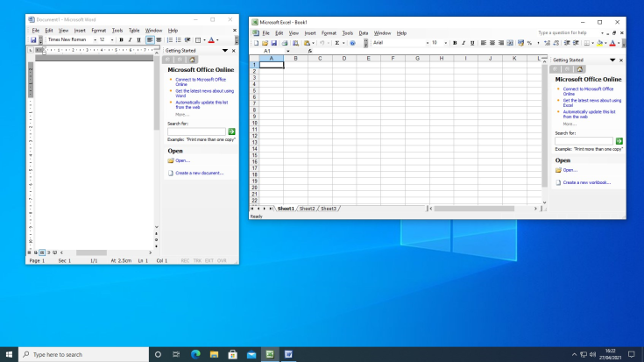Click Print Preview icon in Excel toolbar

[x=295, y=43]
